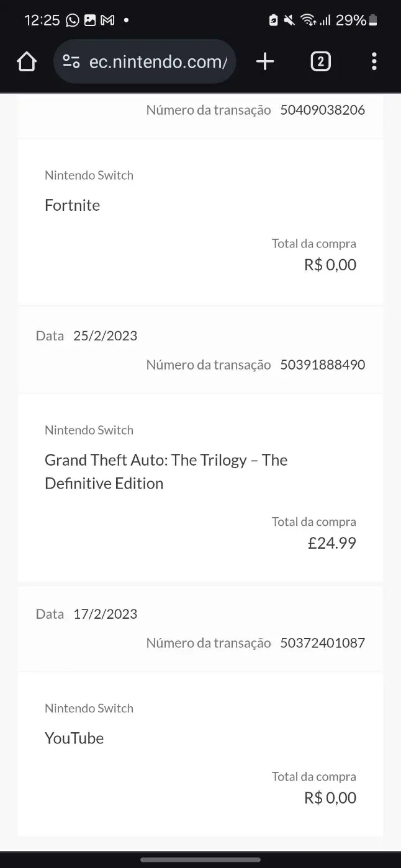Open a new tab with plus icon
The image size is (401, 868).
(265, 61)
